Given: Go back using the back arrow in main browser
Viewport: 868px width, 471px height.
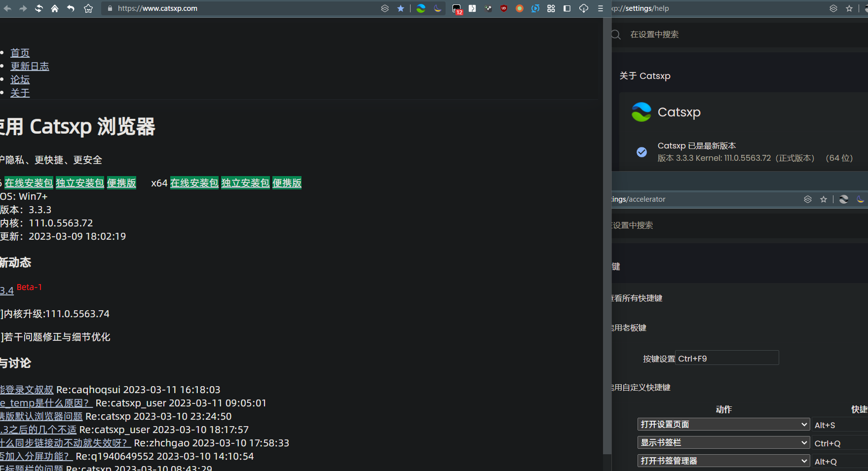Looking at the screenshot, I should (x=7, y=8).
